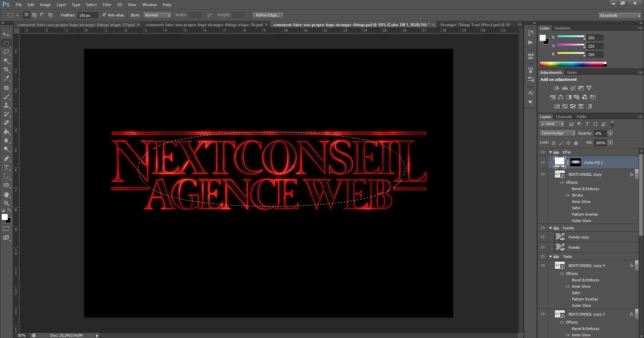Select the Move tool
This screenshot has height=338, width=644.
(6, 35)
